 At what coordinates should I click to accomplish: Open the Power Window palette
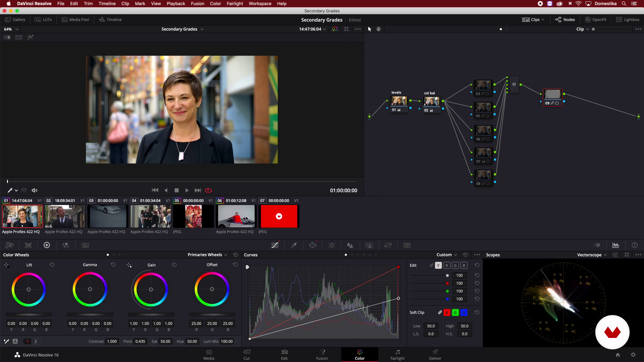click(x=313, y=245)
